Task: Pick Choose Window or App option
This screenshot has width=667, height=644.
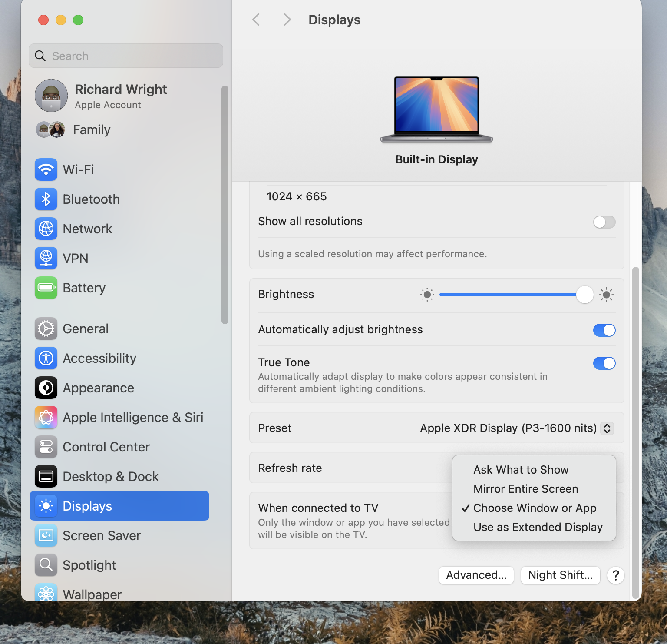Action: point(535,508)
